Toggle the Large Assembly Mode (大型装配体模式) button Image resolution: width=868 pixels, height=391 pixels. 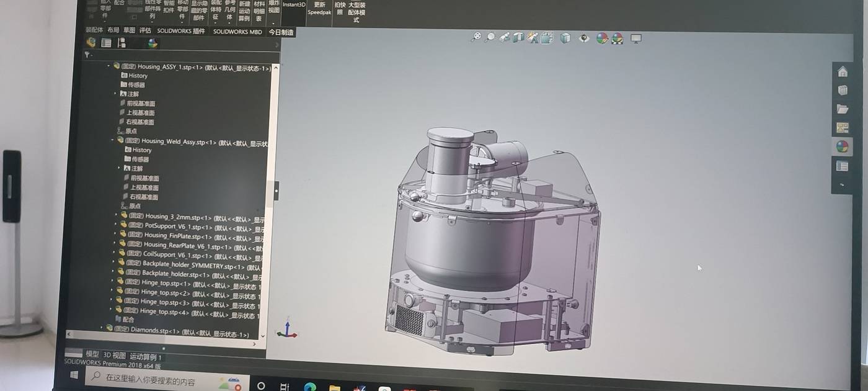(356, 12)
